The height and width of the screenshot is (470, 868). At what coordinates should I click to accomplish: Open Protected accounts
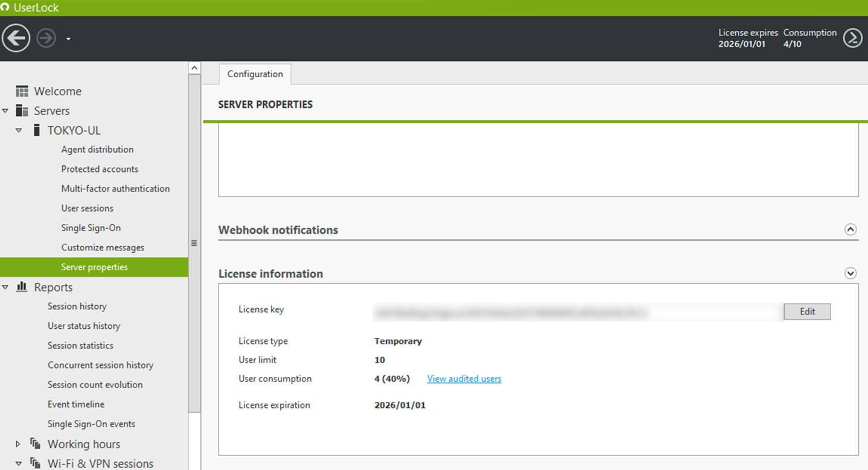100,169
